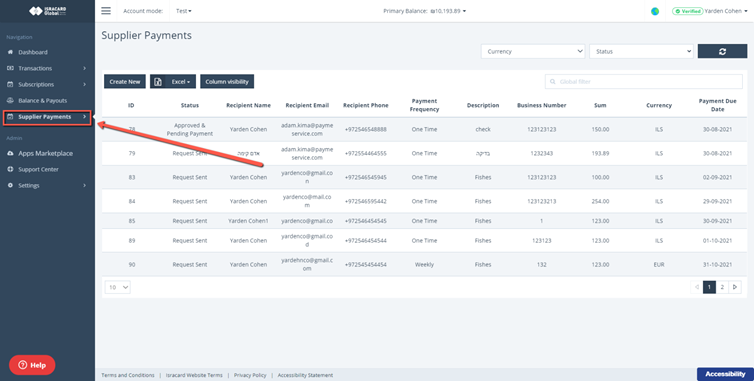Click the refresh table button

click(x=722, y=51)
